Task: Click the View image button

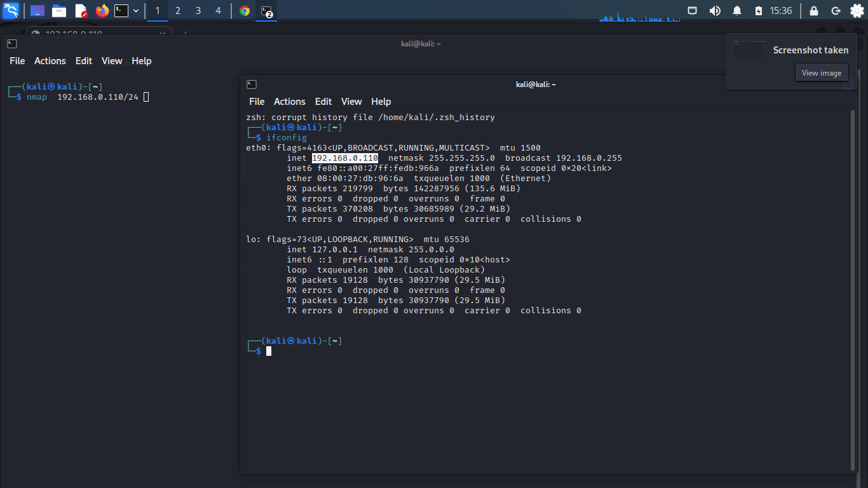Action: pyautogui.click(x=822, y=72)
